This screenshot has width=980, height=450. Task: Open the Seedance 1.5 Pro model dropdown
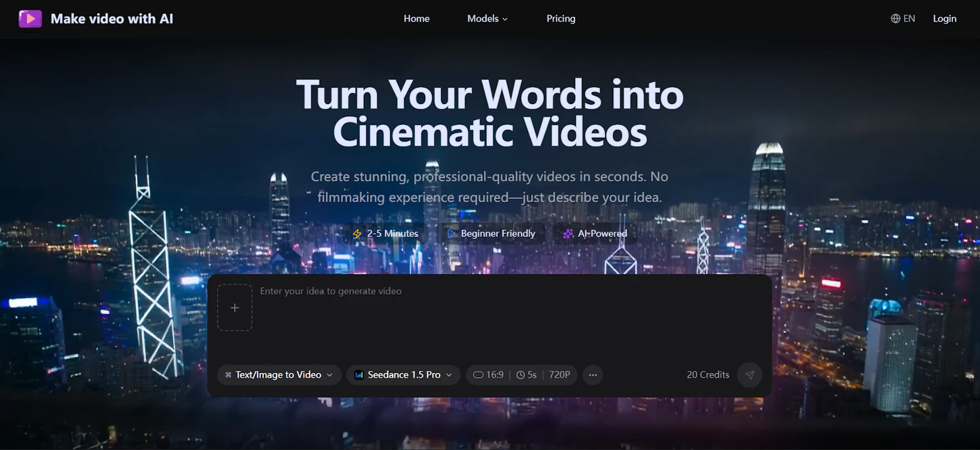point(404,375)
